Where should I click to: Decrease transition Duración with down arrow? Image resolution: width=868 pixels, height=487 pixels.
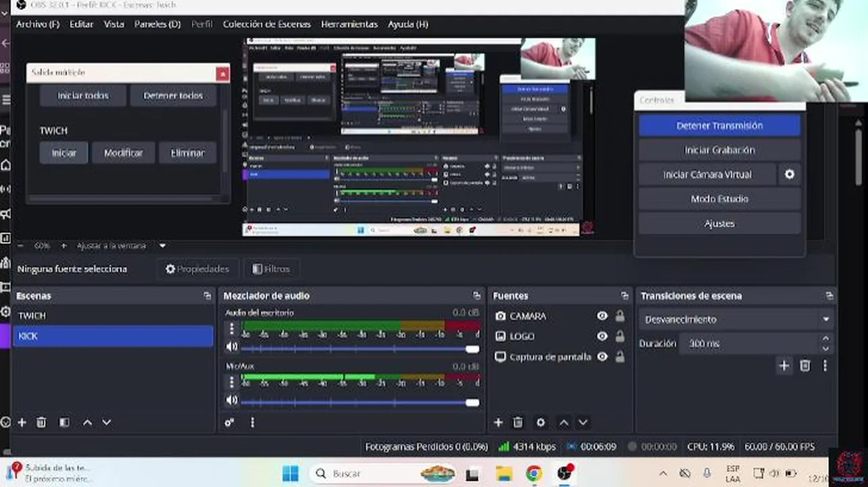coord(825,348)
